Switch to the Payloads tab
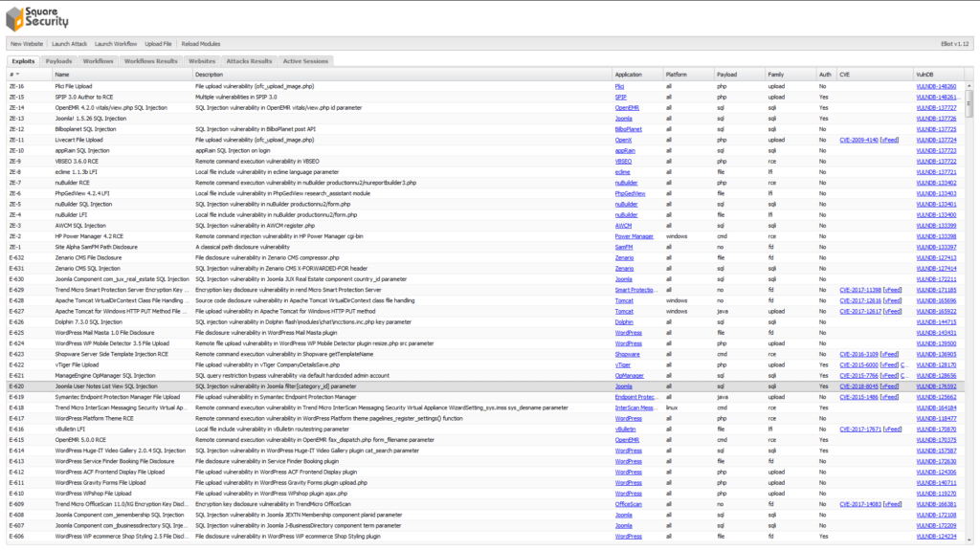Image resolution: width=980 pixels, height=551 pixels. click(x=58, y=61)
